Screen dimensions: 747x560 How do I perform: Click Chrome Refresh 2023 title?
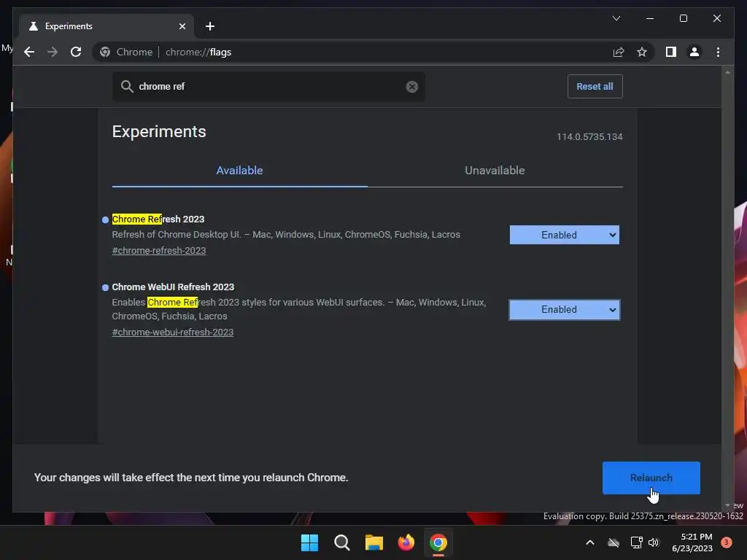pos(158,219)
